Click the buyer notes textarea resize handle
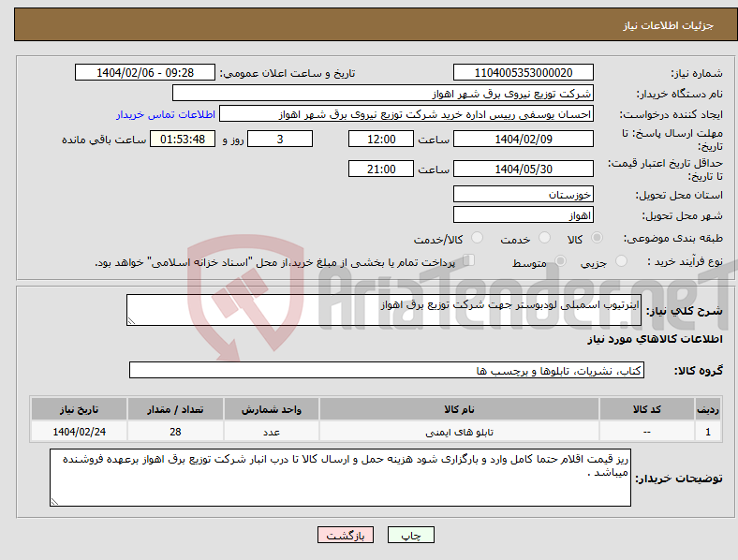Viewport: 738px width, 560px height. [x=54, y=502]
